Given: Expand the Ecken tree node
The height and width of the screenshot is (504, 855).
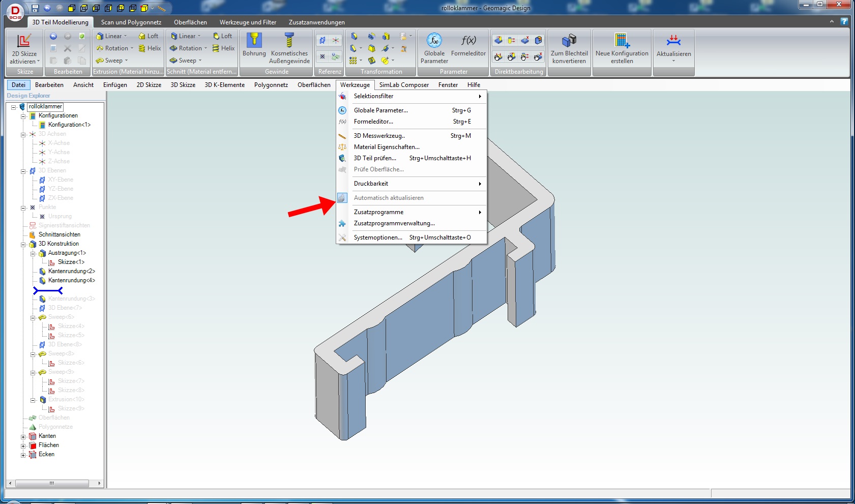Looking at the screenshot, I should pyautogui.click(x=23, y=455).
